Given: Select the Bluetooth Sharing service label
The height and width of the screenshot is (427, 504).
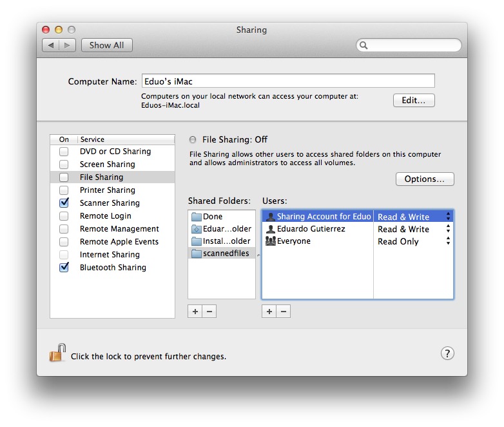Looking at the screenshot, I should point(113,268).
